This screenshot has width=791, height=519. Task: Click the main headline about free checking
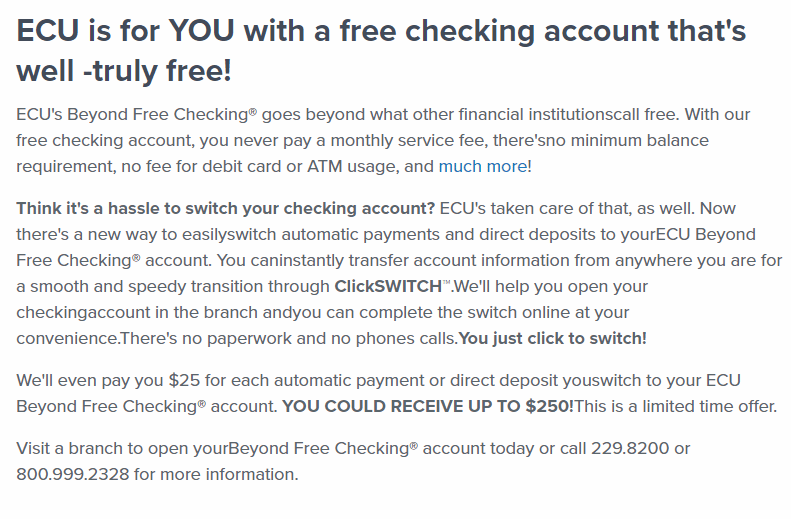click(381, 50)
